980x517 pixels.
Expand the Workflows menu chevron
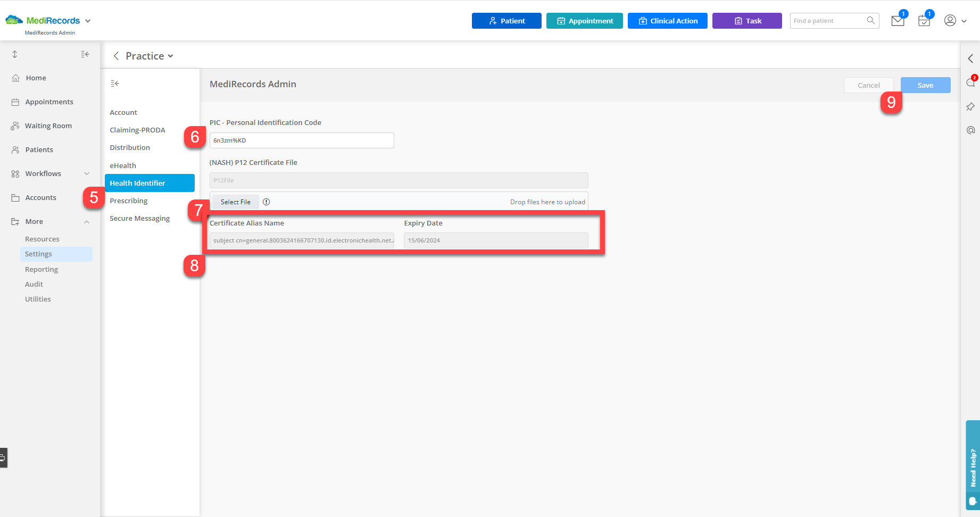(x=87, y=173)
